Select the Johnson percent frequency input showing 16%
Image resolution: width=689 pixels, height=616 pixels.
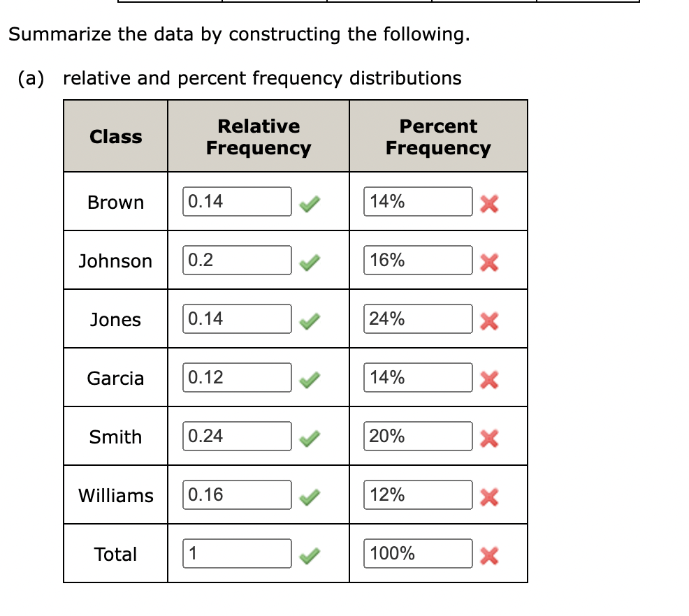(x=417, y=260)
